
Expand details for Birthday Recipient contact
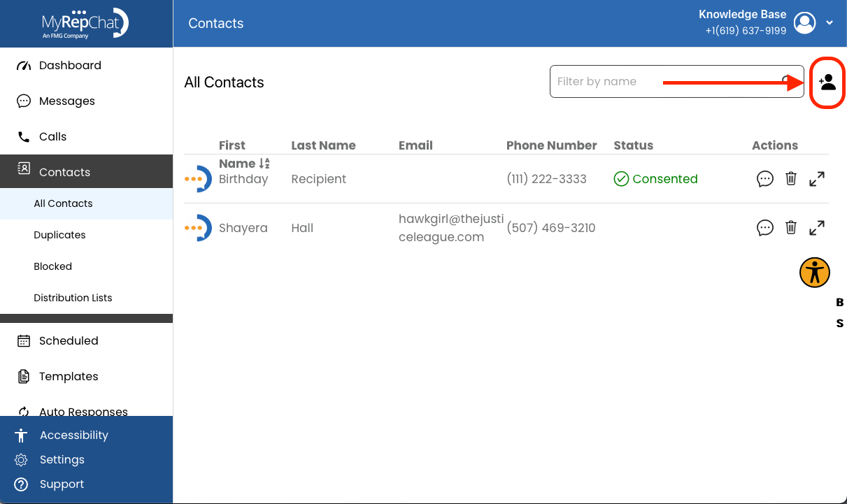pyautogui.click(x=817, y=179)
